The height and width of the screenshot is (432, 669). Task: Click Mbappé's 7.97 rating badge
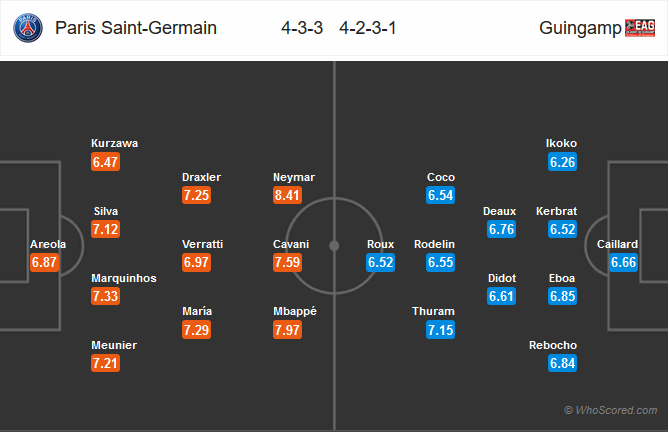[287, 329]
